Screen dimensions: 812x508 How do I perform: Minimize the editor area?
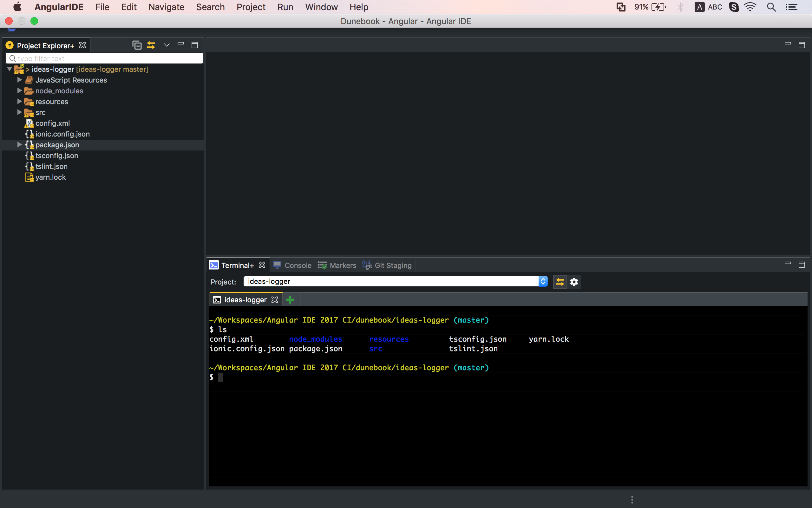(788, 44)
